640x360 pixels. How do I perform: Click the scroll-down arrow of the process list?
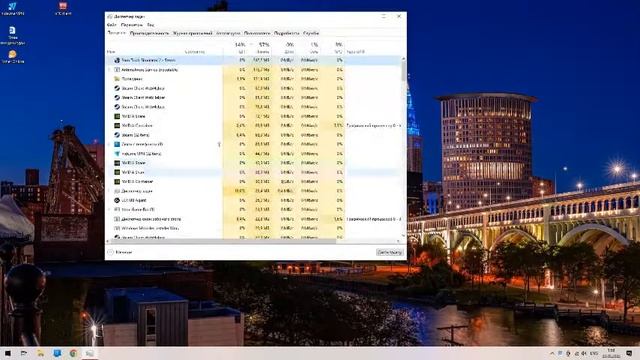pyautogui.click(x=403, y=236)
